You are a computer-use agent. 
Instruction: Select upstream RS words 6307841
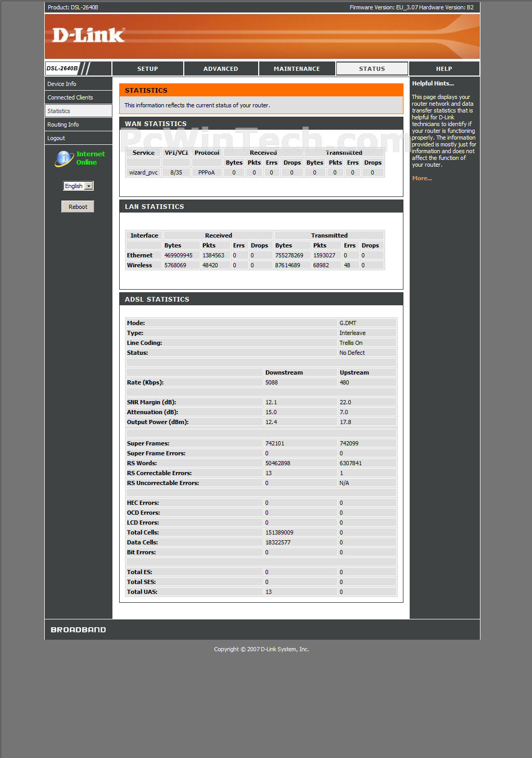coord(351,463)
